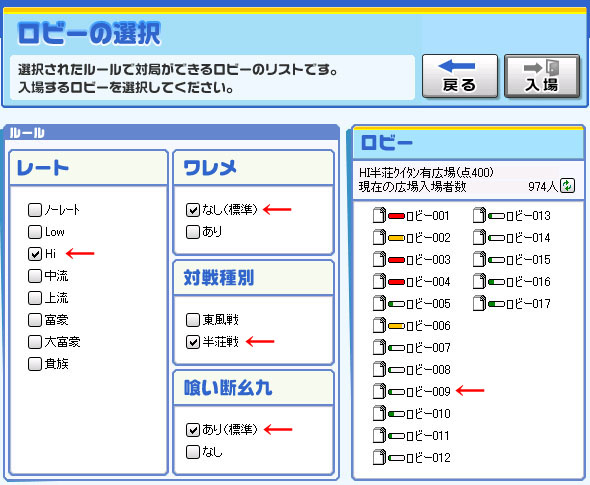Check 喰い断么九 なし option
Image resolution: width=590 pixels, height=485 pixels.
click(193, 452)
